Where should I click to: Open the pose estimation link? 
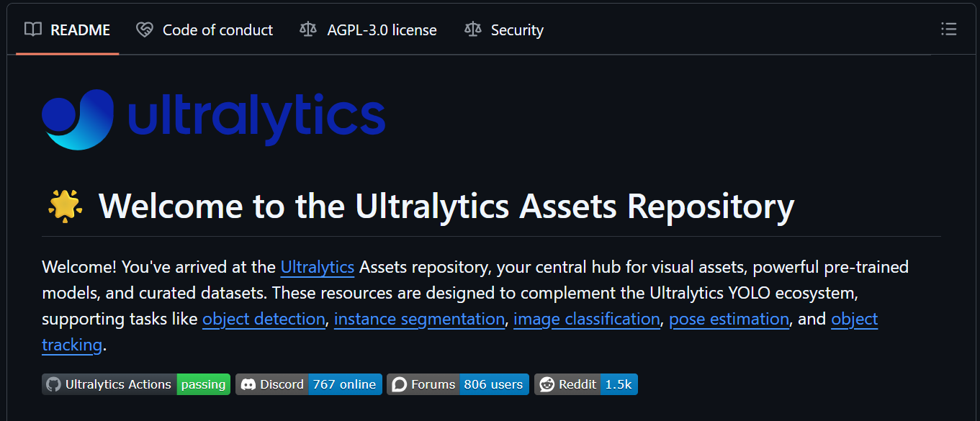(x=729, y=319)
